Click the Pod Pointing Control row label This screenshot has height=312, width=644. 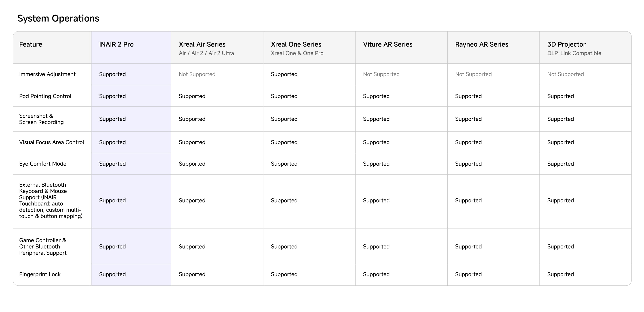[45, 96]
